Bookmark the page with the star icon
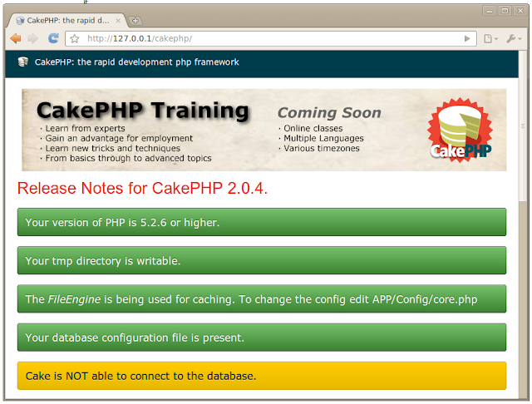 click(75, 39)
